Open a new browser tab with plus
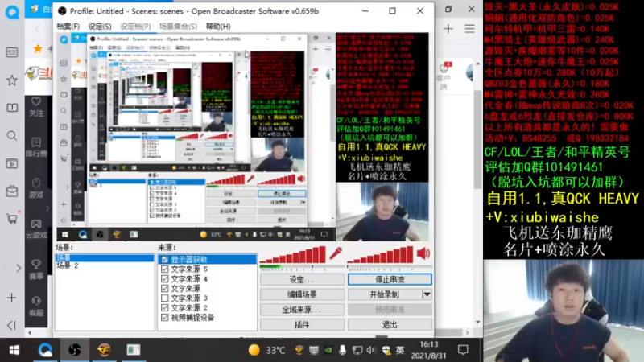 (448, 29)
